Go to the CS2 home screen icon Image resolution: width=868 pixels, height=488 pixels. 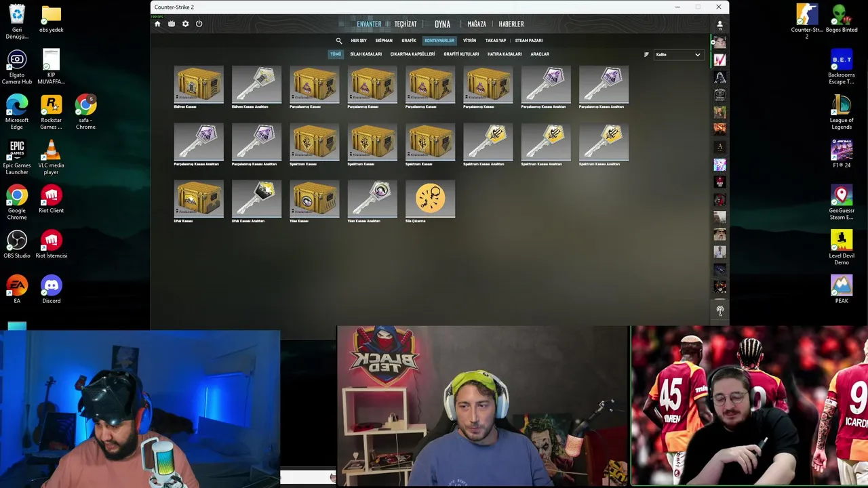click(x=157, y=24)
